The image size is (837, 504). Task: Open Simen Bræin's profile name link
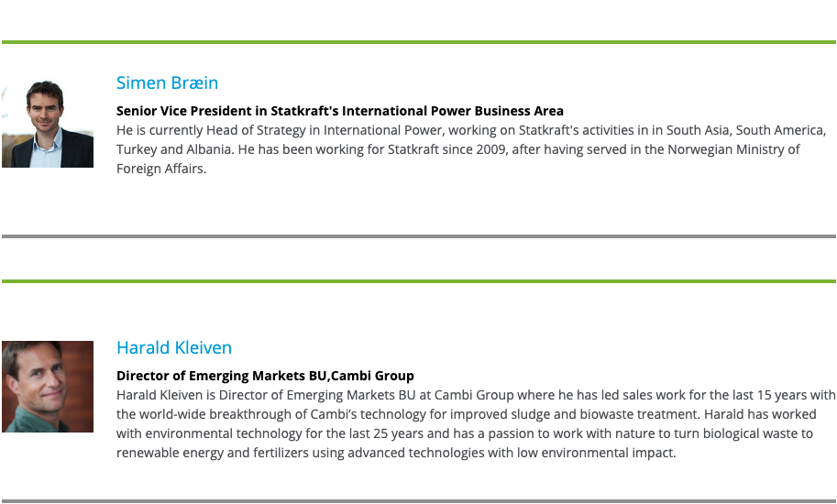(167, 83)
